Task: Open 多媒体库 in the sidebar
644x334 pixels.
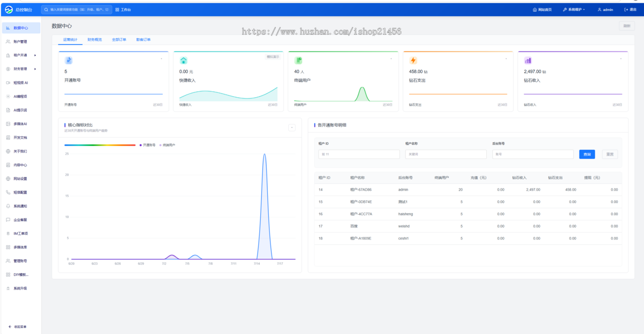Action: point(20,247)
